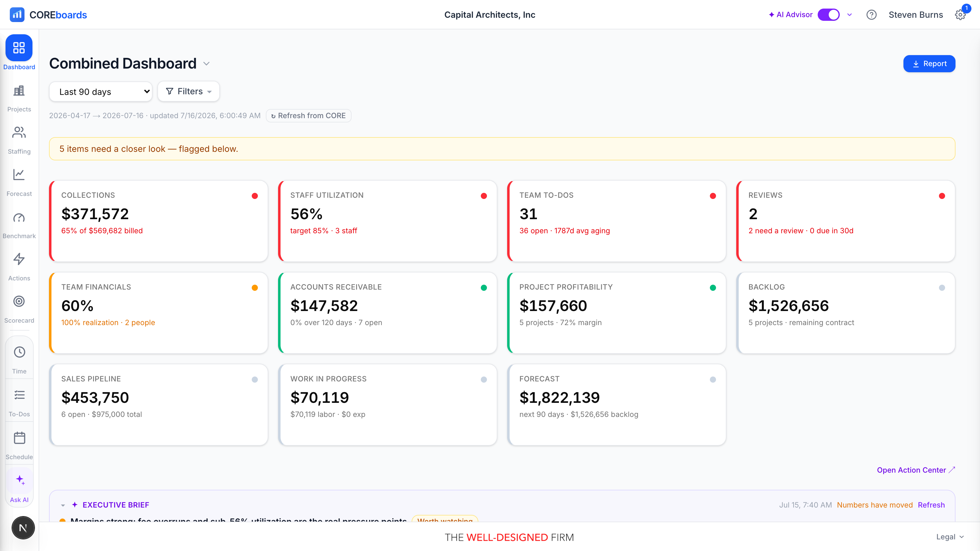This screenshot has height=551, width=980.
Task: Click the COREboards logo icon
Action: pos(17,15)
